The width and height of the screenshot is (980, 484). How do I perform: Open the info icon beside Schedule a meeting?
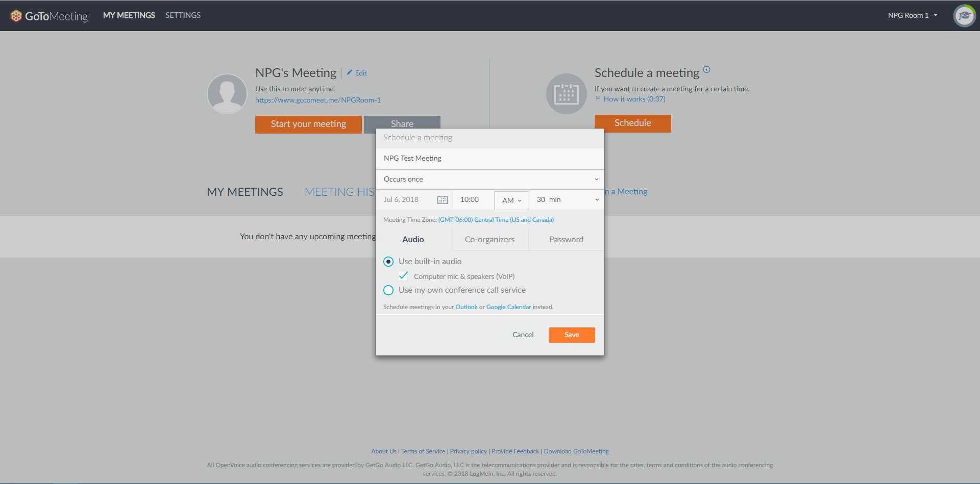tap(706, 69)
